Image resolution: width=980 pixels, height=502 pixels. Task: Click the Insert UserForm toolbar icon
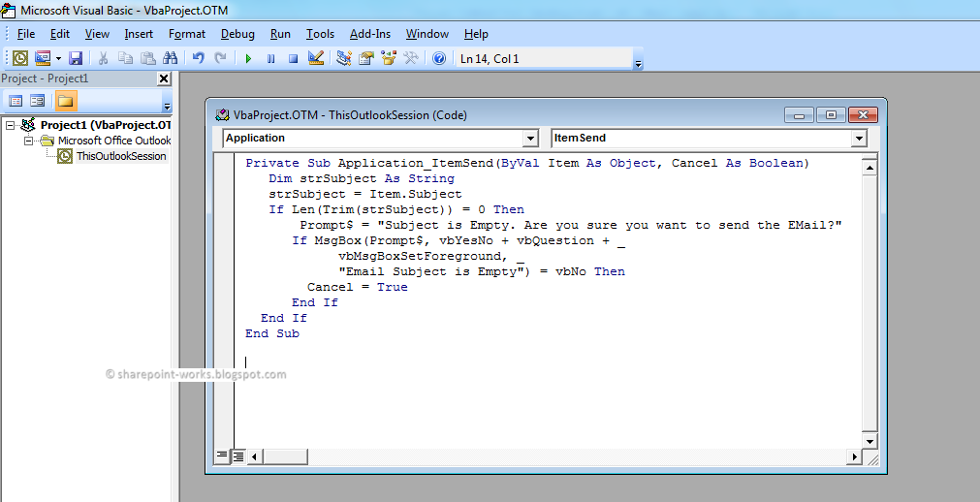(x=43, y=58)
